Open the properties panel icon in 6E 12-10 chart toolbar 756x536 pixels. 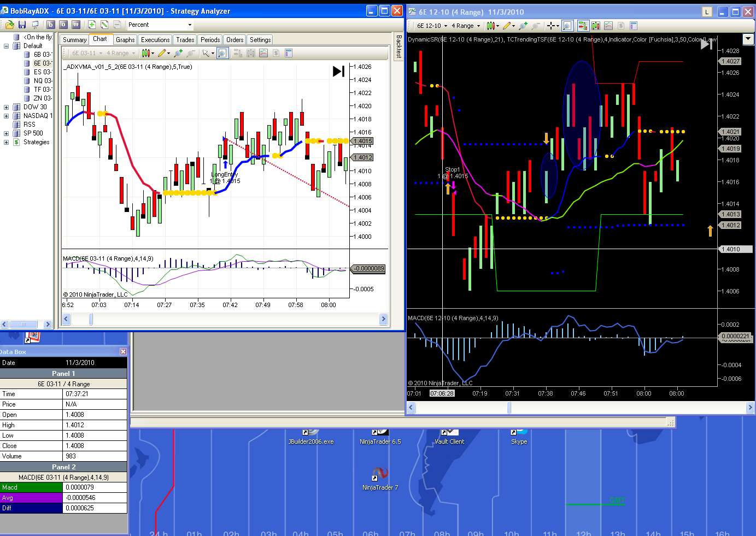tap(634, 26)
